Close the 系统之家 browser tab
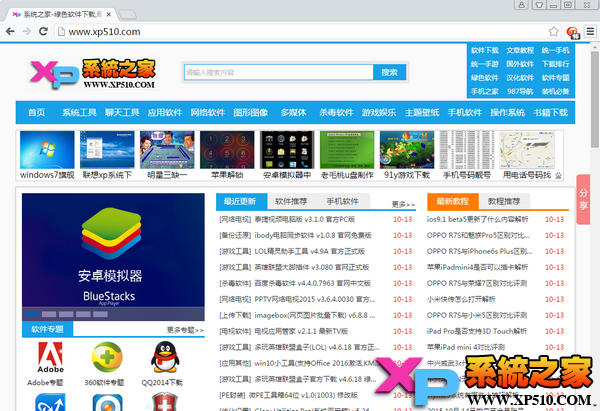 click(109, 15)
